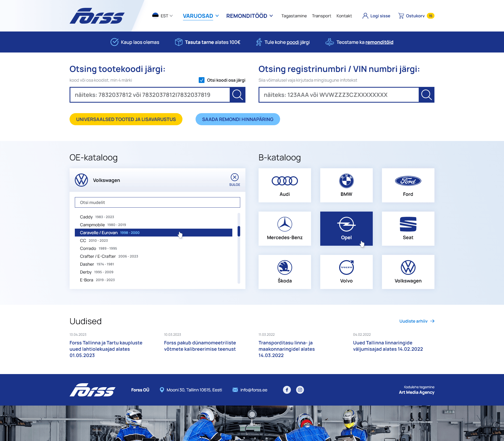Read news about dünamomeetriliste võtmete kalibreerimine
The image size is (504, 441).
pyautogui.click(x=200, y=346)
